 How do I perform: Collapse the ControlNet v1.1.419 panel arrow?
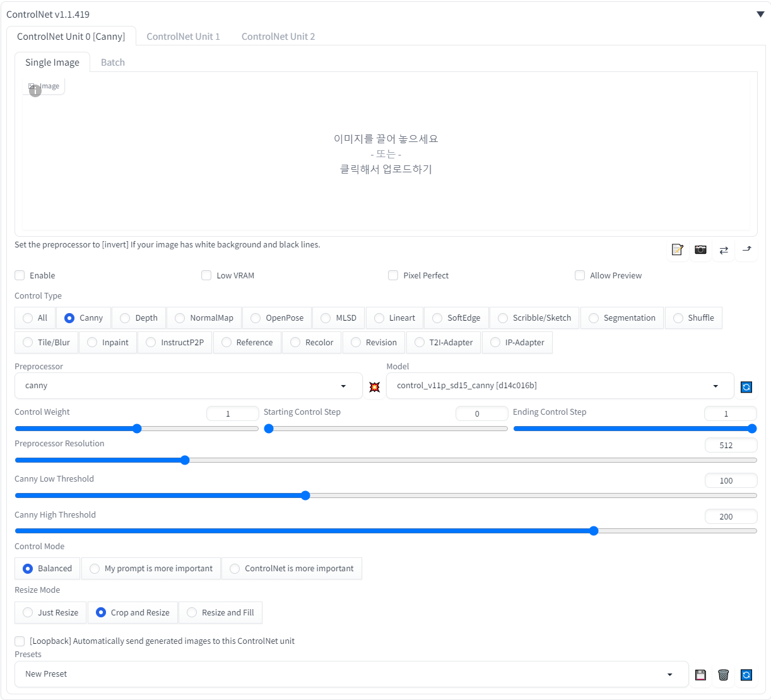point(760,14)
